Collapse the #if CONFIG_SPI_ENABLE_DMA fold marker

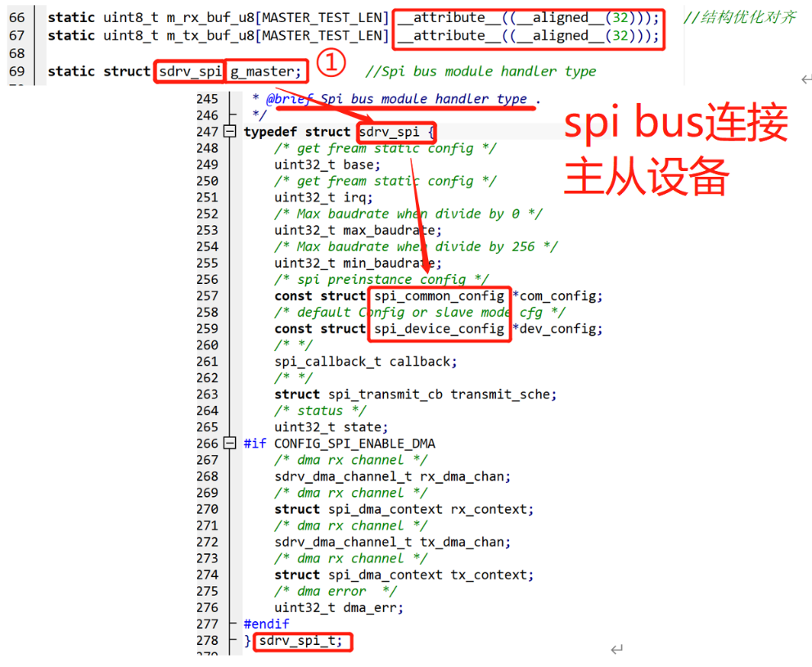(230, 444)
